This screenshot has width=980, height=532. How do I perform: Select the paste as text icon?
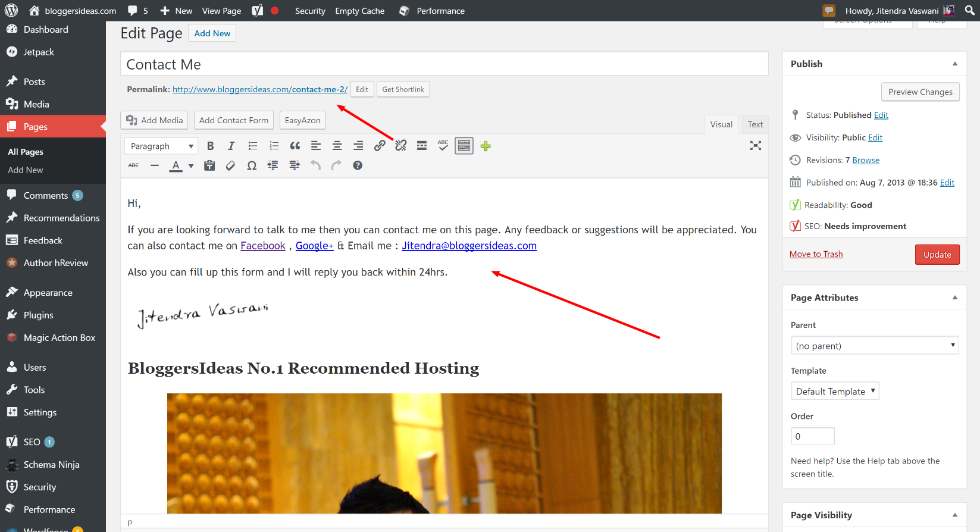pos(209,165)
